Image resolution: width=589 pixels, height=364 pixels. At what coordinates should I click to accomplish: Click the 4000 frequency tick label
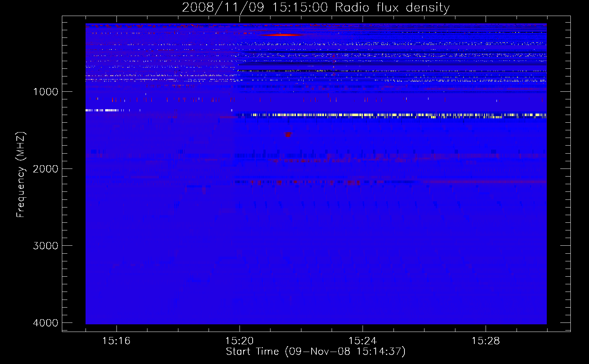coord(46,323)
